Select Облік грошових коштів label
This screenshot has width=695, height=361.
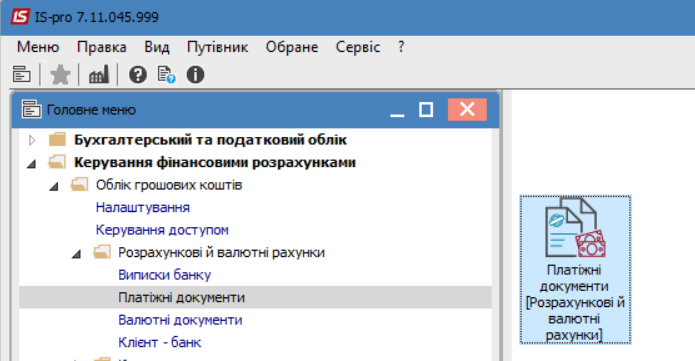(169, 185)
